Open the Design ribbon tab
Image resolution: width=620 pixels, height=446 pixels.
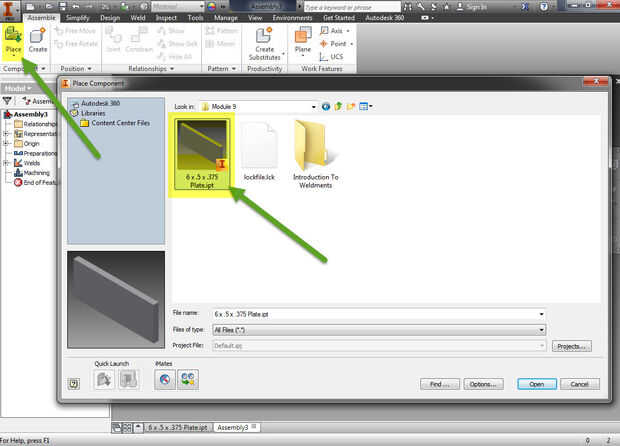[x=110, y=18]
